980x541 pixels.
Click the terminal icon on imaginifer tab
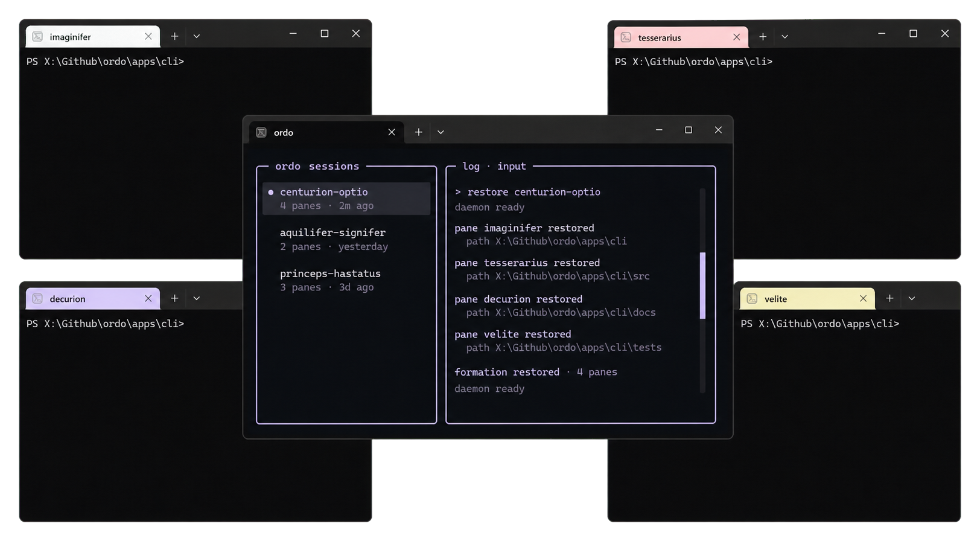pyautogui.click(x=37, y=37)
